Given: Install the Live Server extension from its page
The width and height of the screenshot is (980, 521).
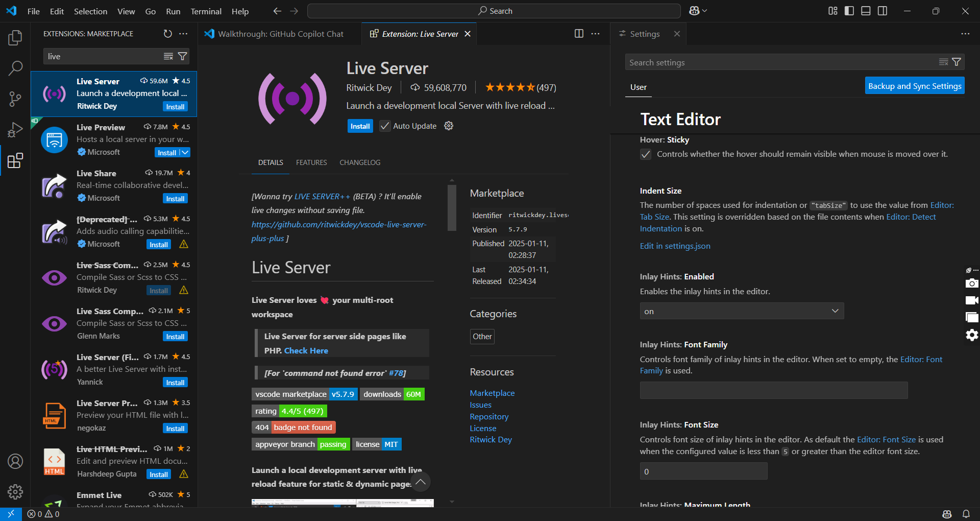Looking at the screenshot, I should (360, 126).
